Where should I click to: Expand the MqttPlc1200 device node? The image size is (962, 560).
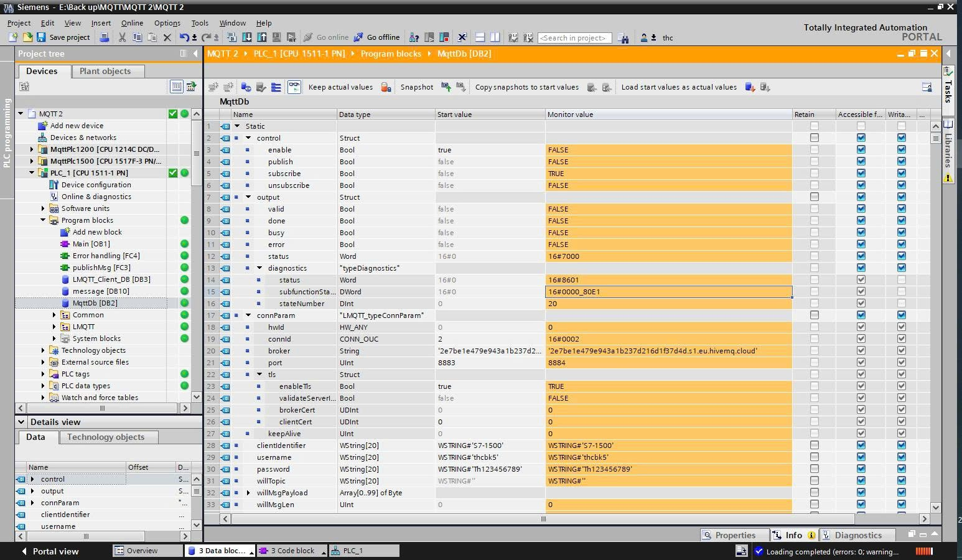coord(32,149)
